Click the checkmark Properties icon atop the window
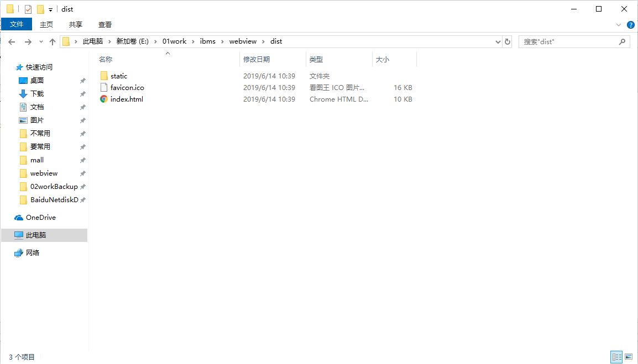 (x=28, y=9)
